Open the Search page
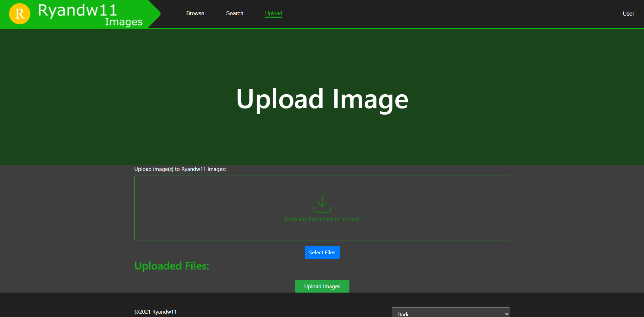The height and width of the screenshot is (317, 644). [235, 14]
